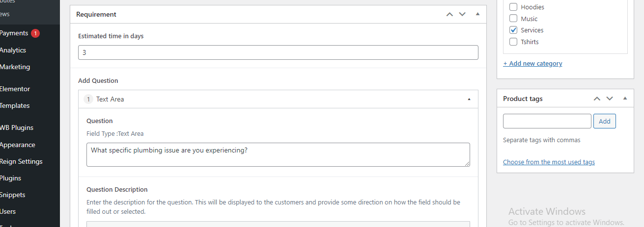Collapse the Text Area question section
Screen dimensions: 644x227
469,99
